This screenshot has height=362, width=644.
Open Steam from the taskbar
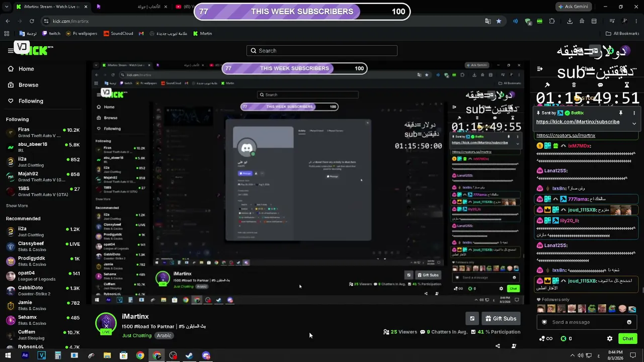click(189, 355)
